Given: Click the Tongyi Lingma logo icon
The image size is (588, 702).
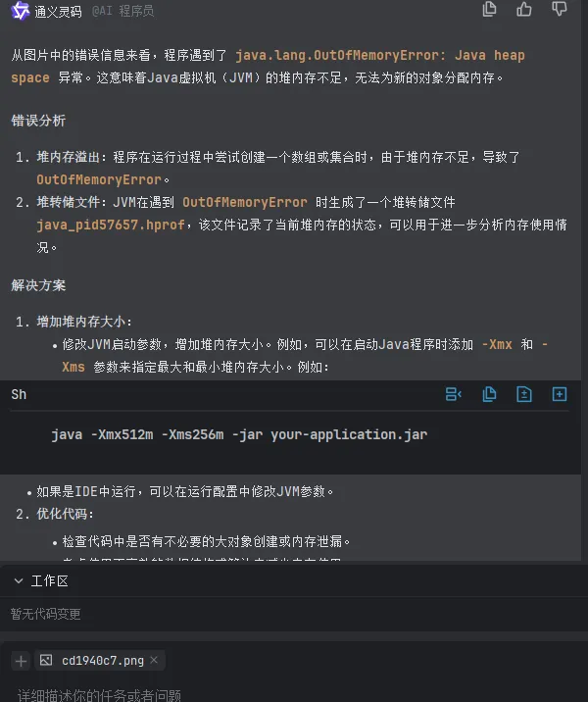Looking at the screenshot, I should (x=20, y=11).
